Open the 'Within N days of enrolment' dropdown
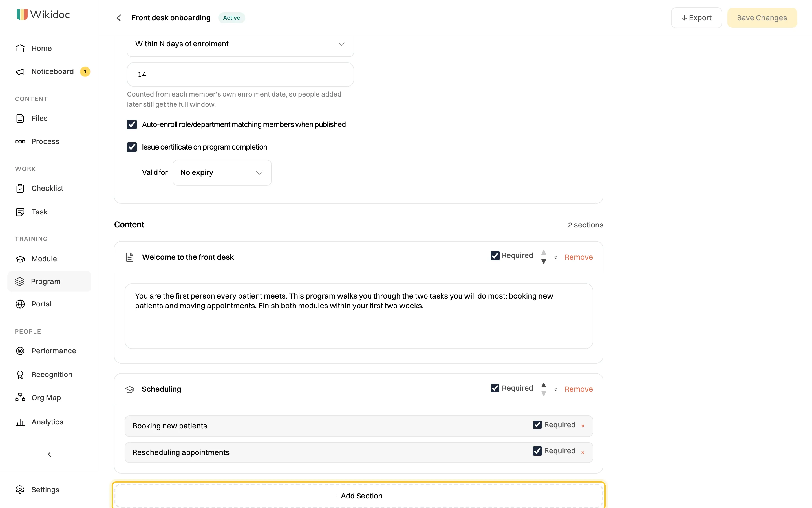Image resolution: width=812 pixels, height=508 pixels. click(x=240, y=44)
